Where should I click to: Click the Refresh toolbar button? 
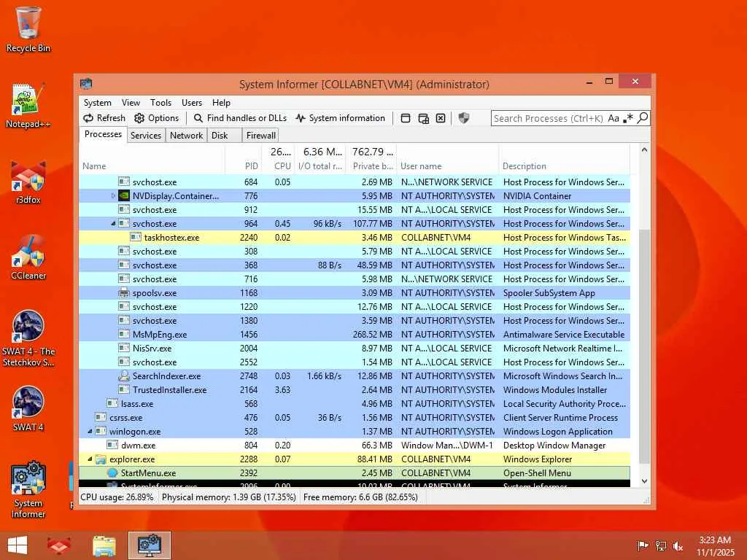[104, 118]
